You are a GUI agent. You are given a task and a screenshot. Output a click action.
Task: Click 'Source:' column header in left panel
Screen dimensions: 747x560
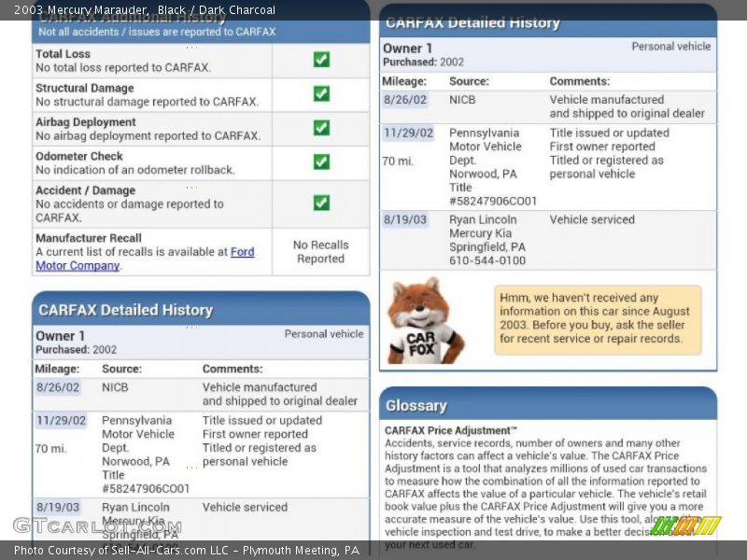click(122, 369)
